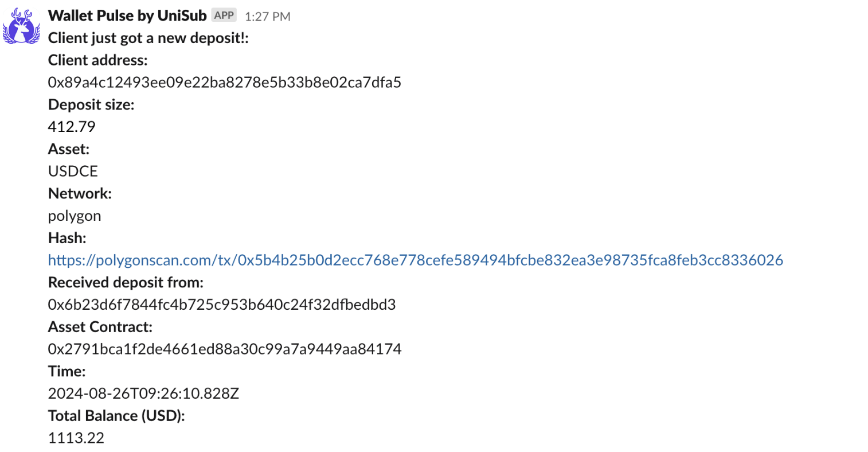Click the 1:27 PM message timestamp
The width and height of the screenshot is (868, 452).
pos(267,17)
